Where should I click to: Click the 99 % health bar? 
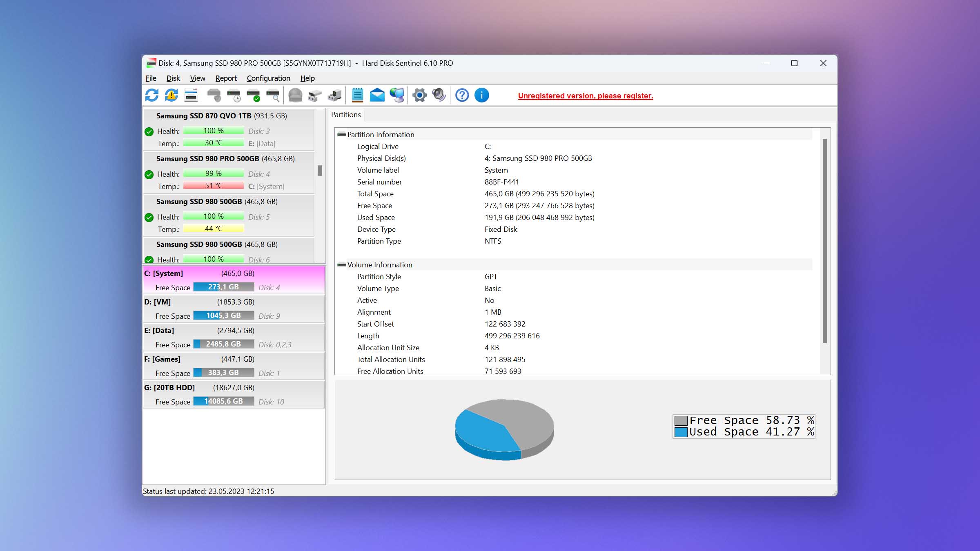pos(214,173)
